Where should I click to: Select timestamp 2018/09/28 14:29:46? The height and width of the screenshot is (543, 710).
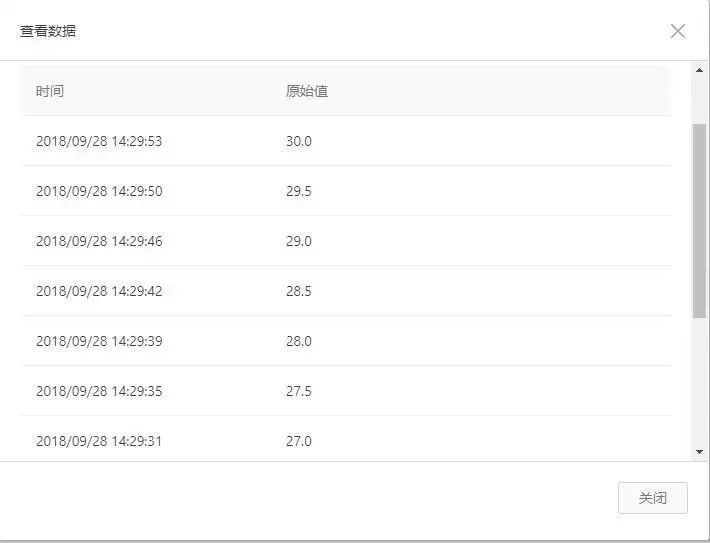coord(99,241)
